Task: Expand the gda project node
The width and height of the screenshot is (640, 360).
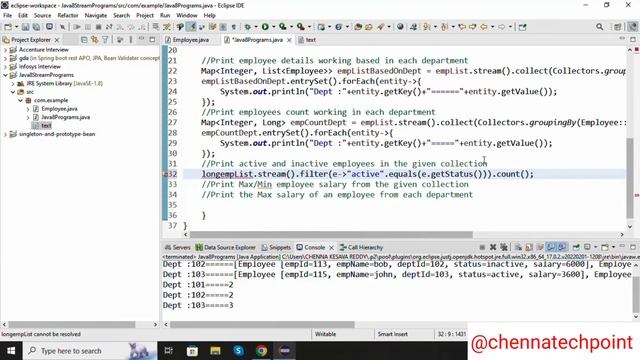Action: pyautogui.click(x=5, y=58)
